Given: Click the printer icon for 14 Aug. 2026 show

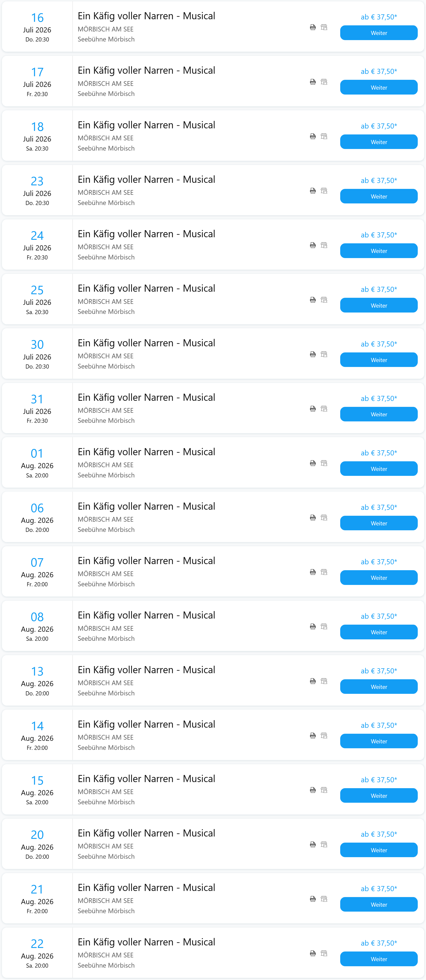Looking at the screenshot, I should coord(313,735).
